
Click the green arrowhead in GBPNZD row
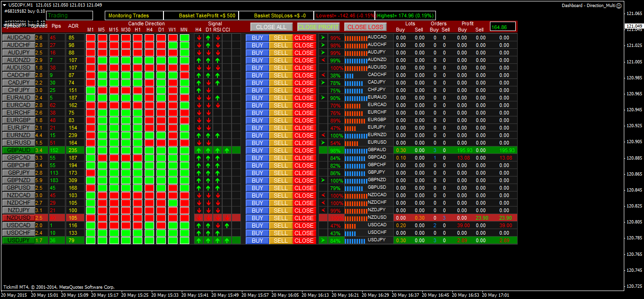[x=323, y=180]
